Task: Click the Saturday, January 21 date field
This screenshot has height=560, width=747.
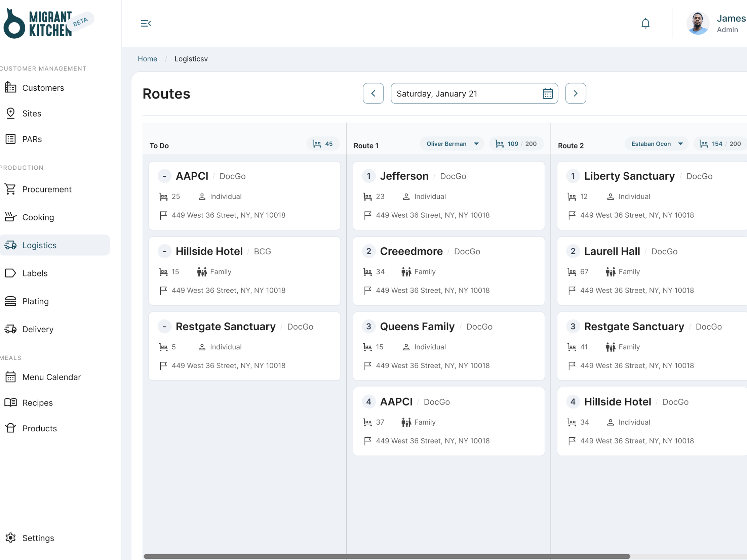Action: 466,93
